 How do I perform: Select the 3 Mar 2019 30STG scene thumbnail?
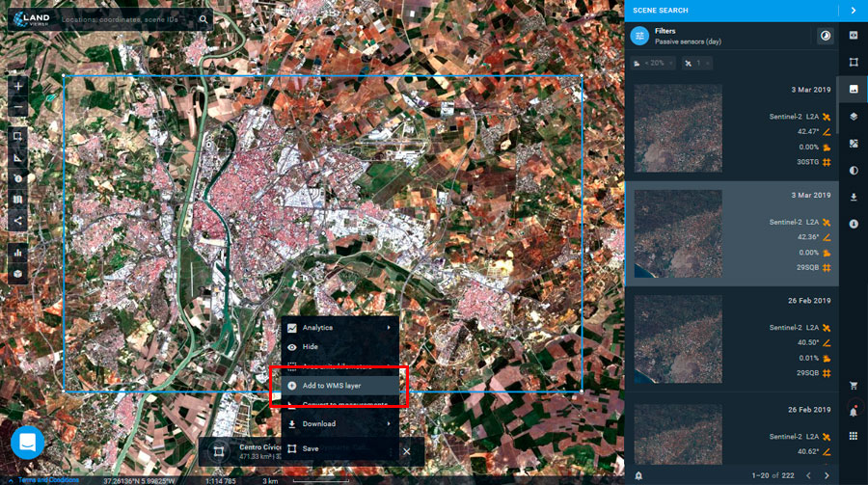coord(678,128)
